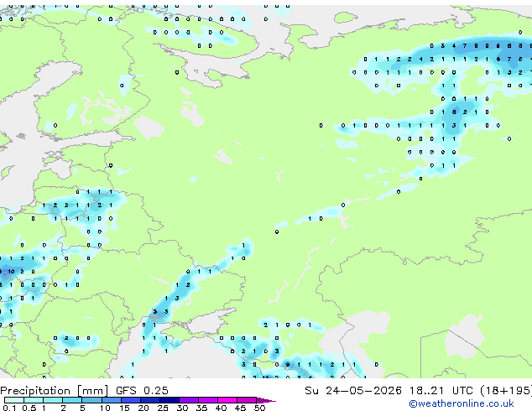Screen dimensions: 532x411
Task: Choose the 30–35 mm purple legend swatch
Action: [188, 400]
